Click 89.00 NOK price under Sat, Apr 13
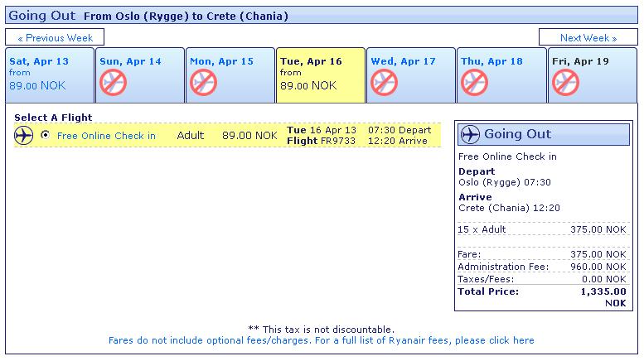 [37, 86]
